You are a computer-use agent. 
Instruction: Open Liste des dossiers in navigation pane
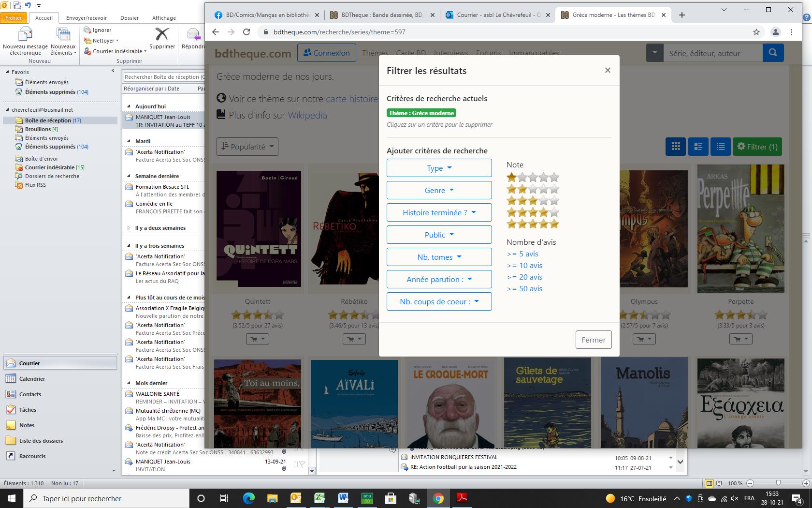tap(60, 441)
